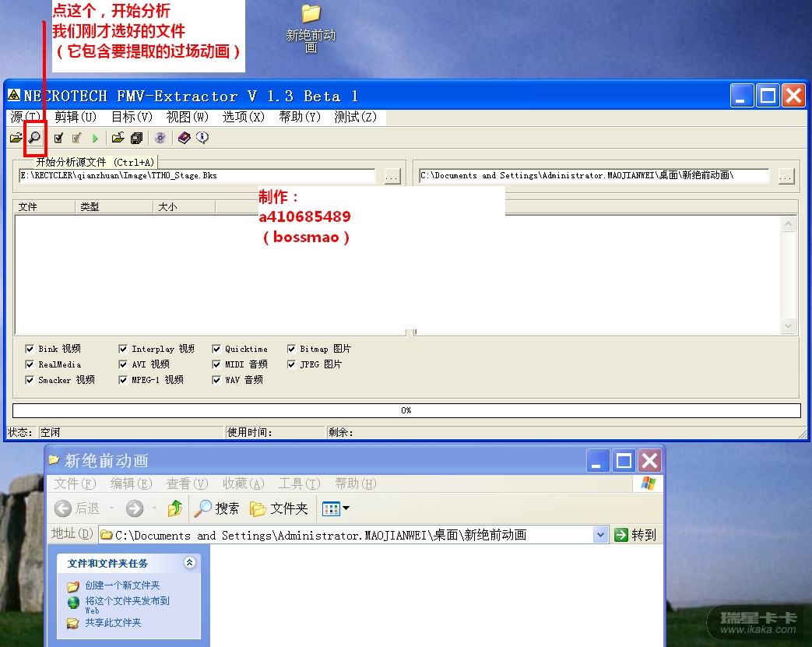Click the 类型 column header
The width and height of the screenshot is (812, 647).
pos(114,207)
